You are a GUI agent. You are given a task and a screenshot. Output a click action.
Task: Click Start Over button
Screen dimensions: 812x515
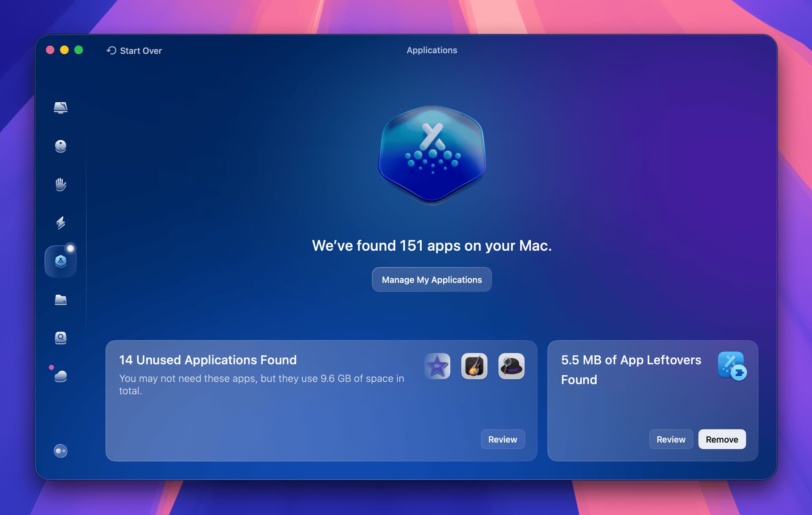click(x=134, y=51)
